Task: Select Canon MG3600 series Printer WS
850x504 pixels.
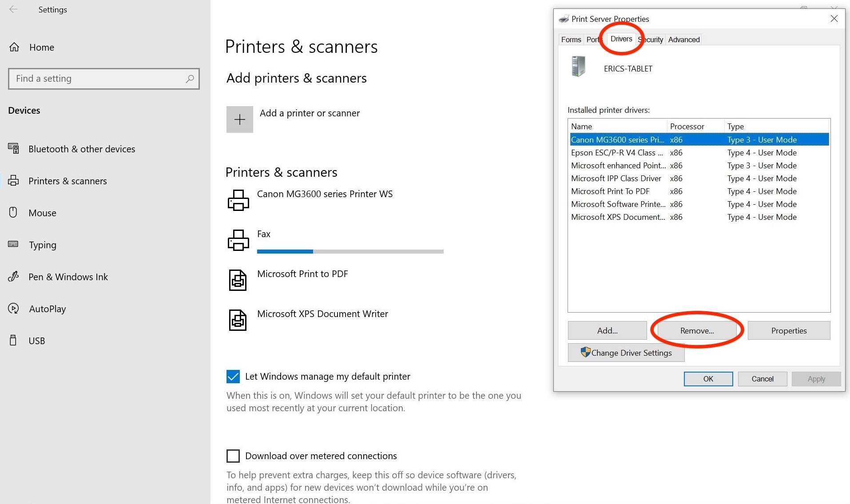Action: point(325,194)
